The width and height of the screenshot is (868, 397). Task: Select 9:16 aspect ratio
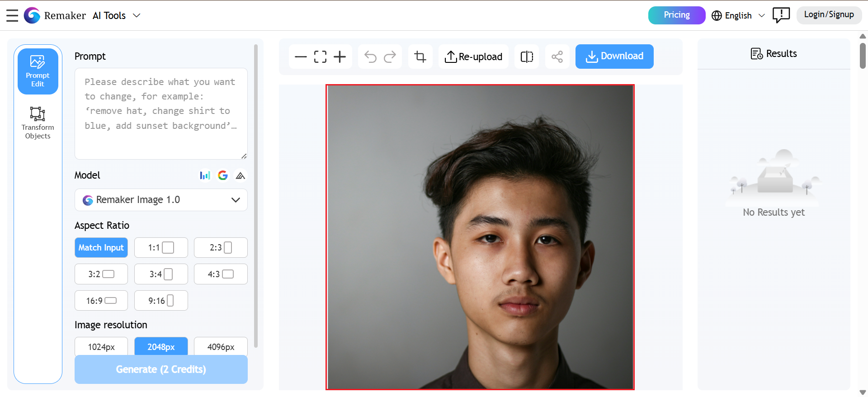(161, 301)
